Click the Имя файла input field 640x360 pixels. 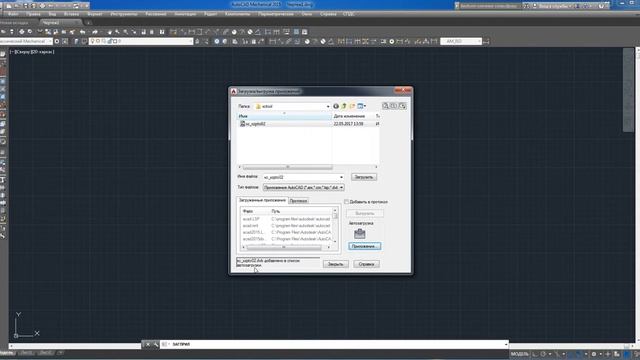[x=301, y=177]
